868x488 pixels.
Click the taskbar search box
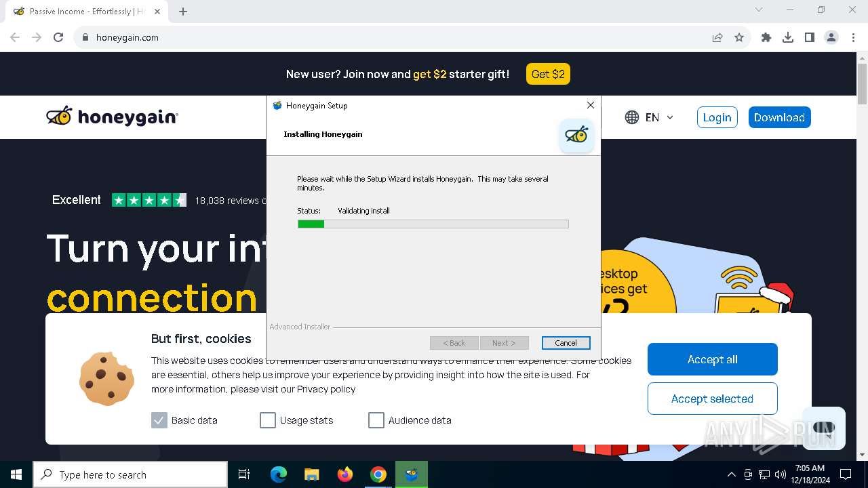pos(130,474)
